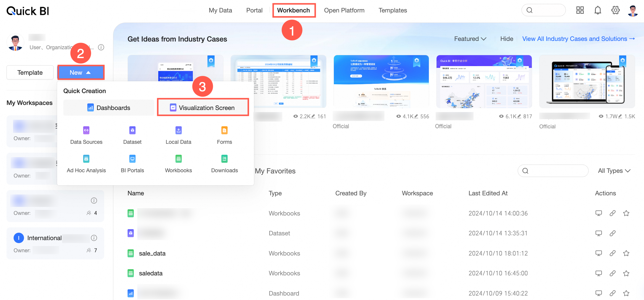
Task: Open preview icon for the 15:40:22 Dashboard row
Action: coord(598,293)
